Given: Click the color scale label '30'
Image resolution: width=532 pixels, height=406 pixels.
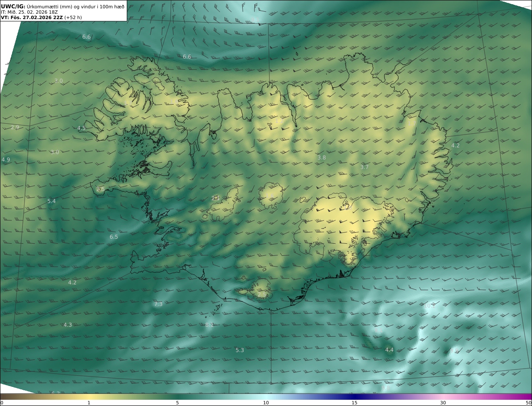Looking at the screenshot, I should [x=443, y=403].
